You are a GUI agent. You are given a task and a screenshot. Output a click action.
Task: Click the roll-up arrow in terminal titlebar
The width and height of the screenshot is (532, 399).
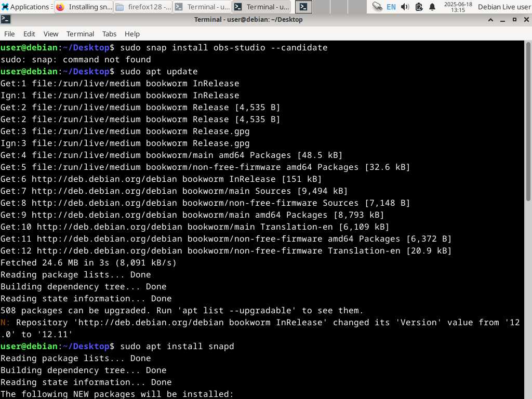pos(490,20)
